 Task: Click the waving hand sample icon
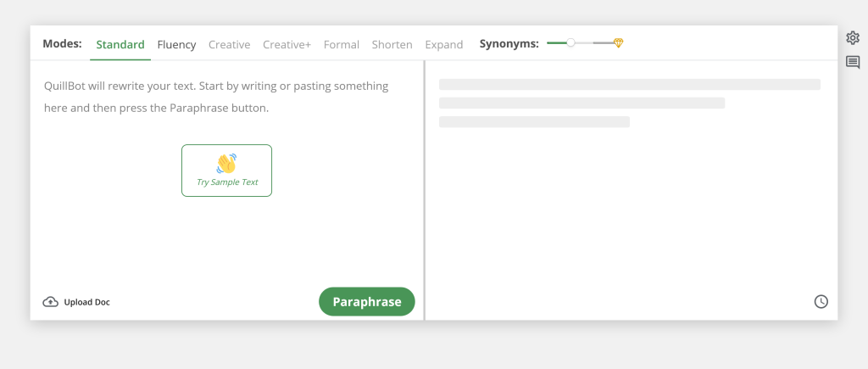click(x=226, y=164)
